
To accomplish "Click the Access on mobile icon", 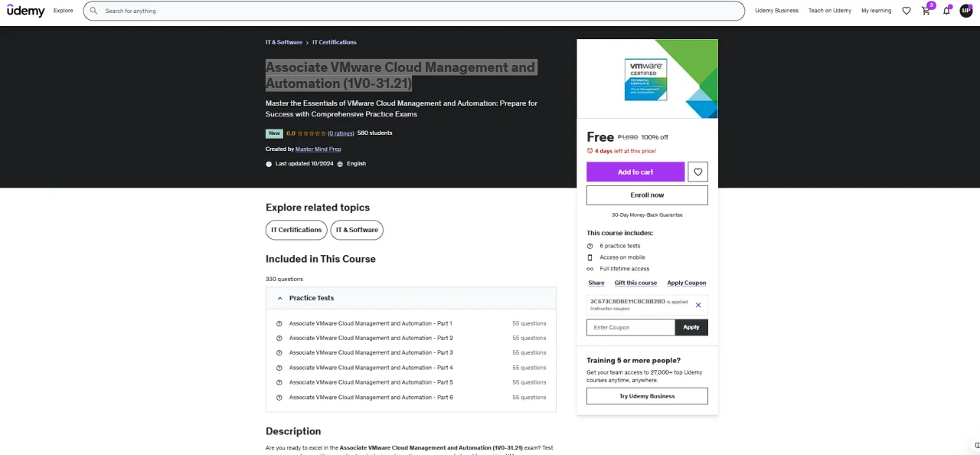I will [x=590, y=257].
